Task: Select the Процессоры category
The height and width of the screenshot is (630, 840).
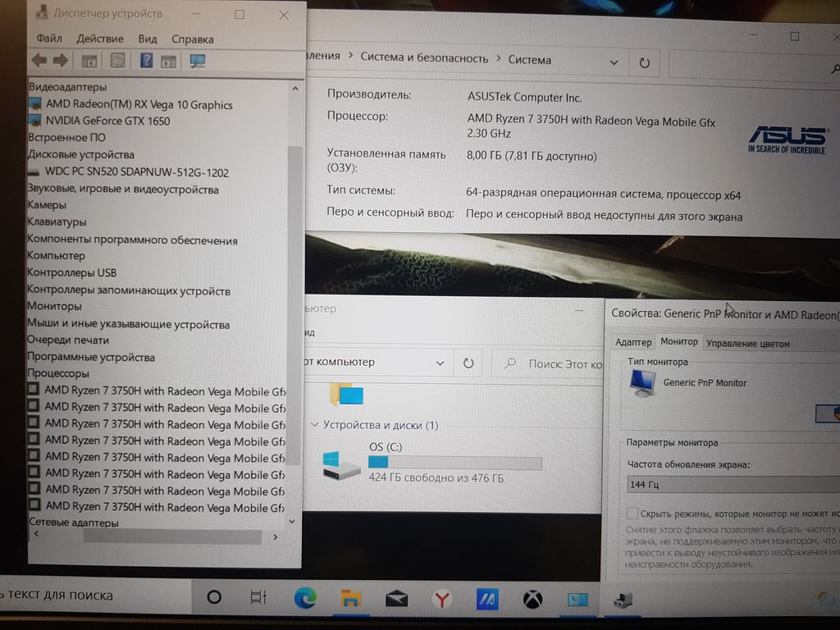Action: (58, 373)
